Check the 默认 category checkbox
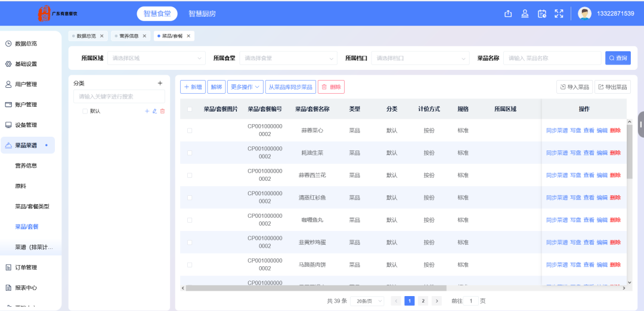The height and width of the screenshot is (311, 644). point(85,111)
